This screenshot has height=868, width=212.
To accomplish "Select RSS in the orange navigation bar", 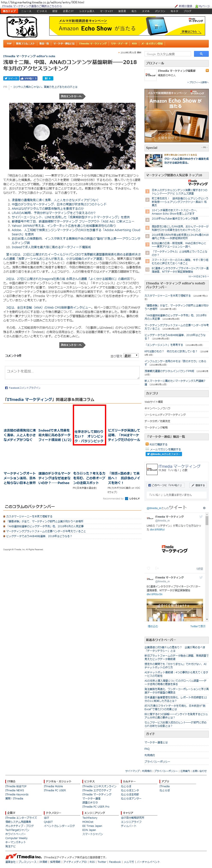I will (x=134, y=43).
